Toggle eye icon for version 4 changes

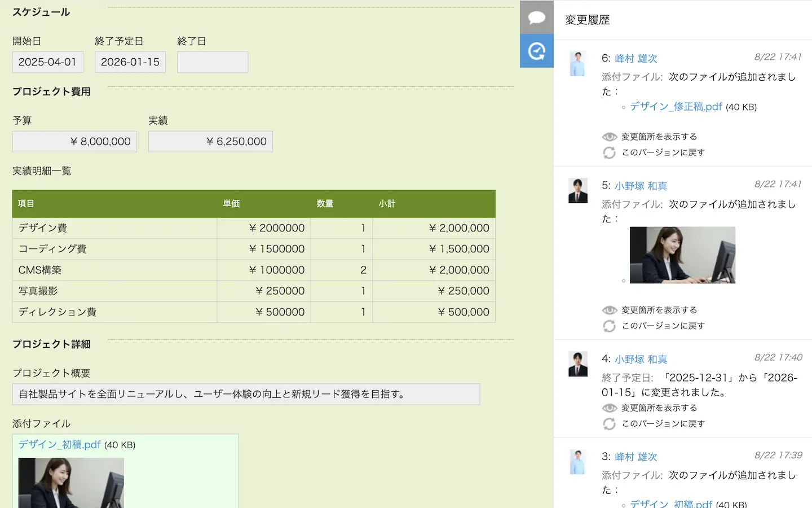tap(609, 408)
